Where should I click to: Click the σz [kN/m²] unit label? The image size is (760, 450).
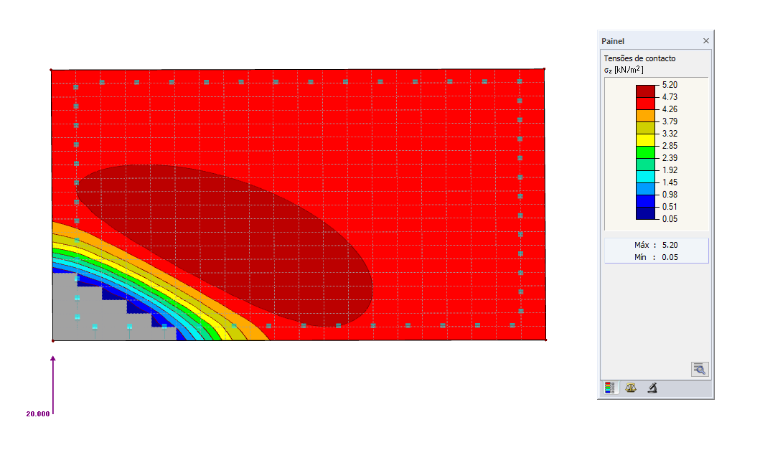click(623, 70)
